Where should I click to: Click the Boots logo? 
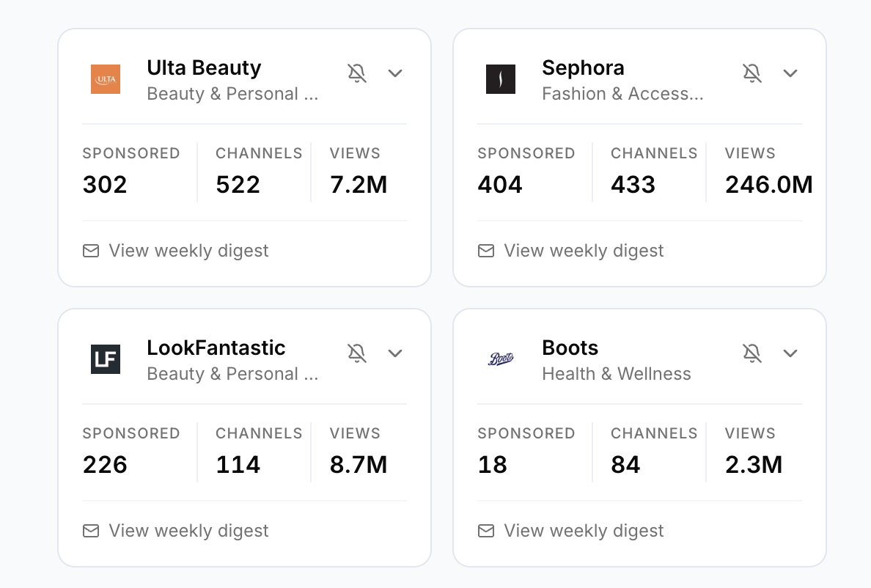coord(501,359)
